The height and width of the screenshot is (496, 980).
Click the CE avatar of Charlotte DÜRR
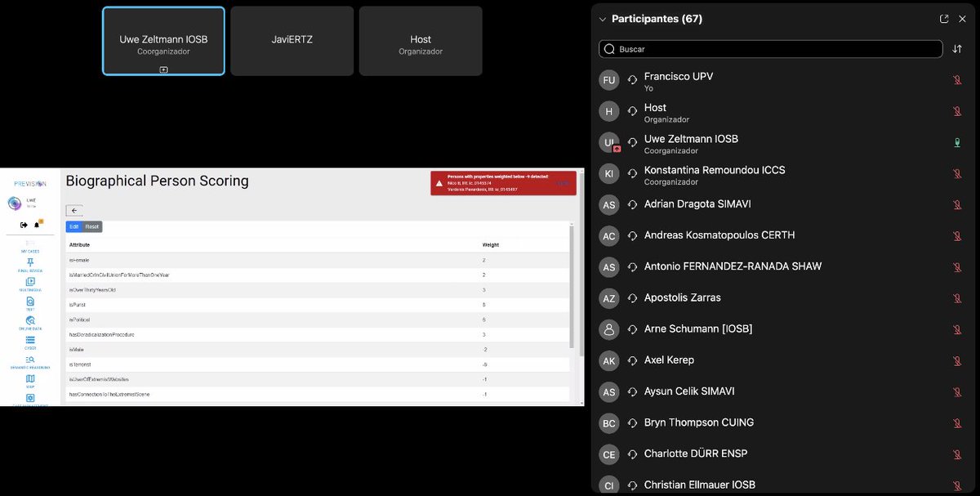[x=608, y=454]
